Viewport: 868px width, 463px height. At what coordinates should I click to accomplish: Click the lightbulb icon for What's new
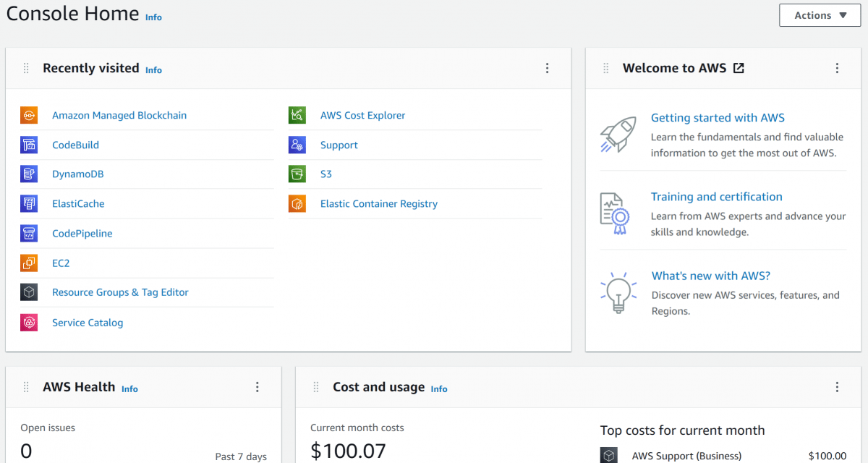point(618,292)
